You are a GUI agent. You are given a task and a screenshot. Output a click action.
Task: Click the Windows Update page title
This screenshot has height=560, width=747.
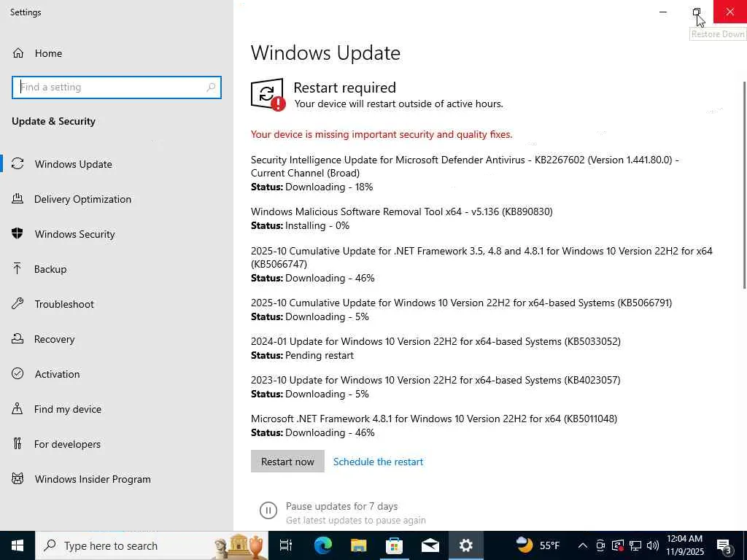click(x=325, y=52)
